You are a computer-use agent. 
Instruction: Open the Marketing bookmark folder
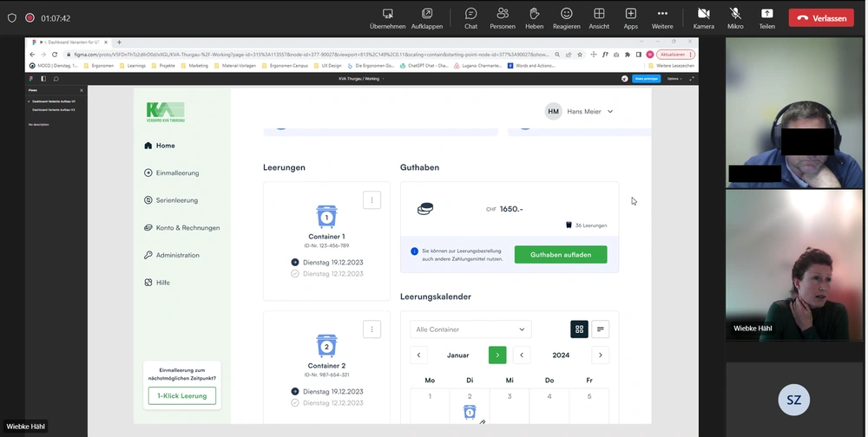tap(194, 65)
